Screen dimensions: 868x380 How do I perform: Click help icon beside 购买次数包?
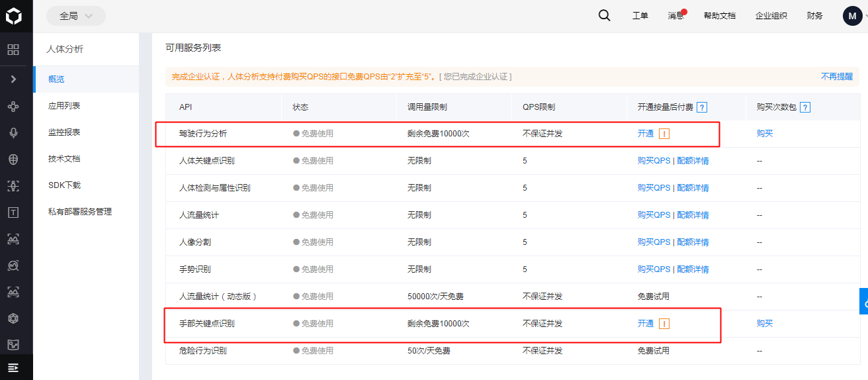point(804,107)
